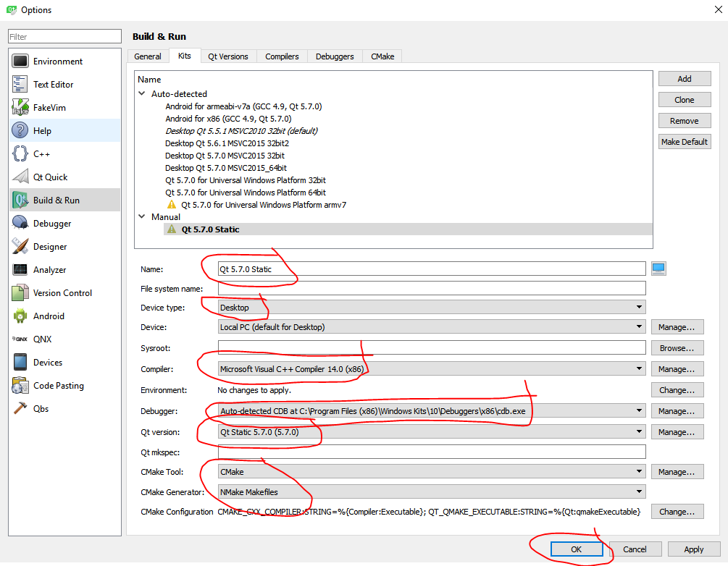Open the CMake Tool dropdown
Image resolution: width=728 pixels, height=566 pixels.
click(x=432, y=472)
